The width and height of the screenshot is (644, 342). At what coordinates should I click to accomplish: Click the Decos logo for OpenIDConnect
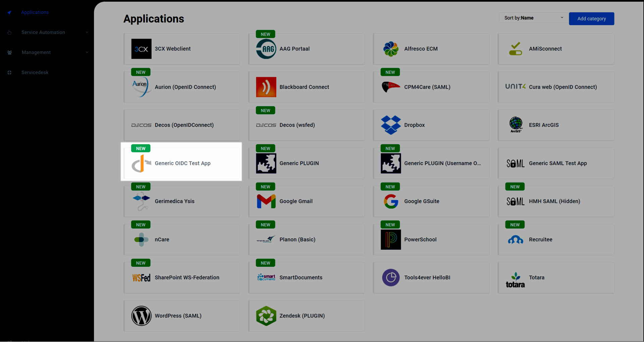coord(141,125)
